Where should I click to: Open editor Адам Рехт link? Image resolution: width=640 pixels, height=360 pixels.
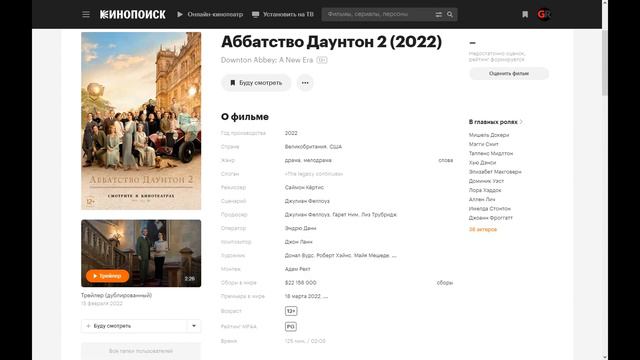pos(298,269)
